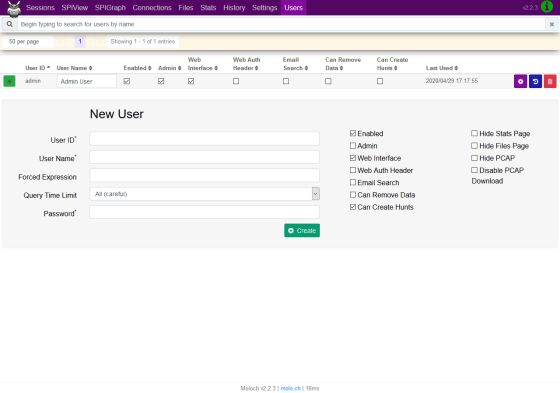560x393 pixels.
Task: Open the Connections tab
Action: point(152,8)
